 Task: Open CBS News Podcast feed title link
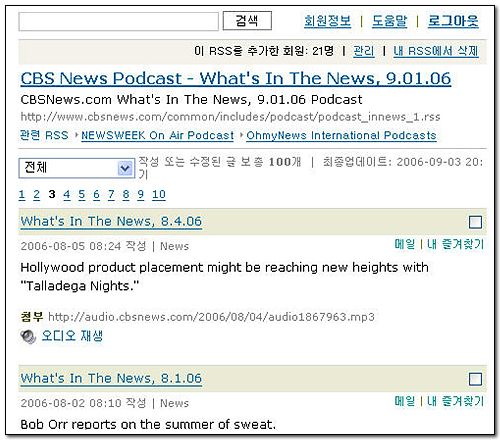tap(236, 79)
